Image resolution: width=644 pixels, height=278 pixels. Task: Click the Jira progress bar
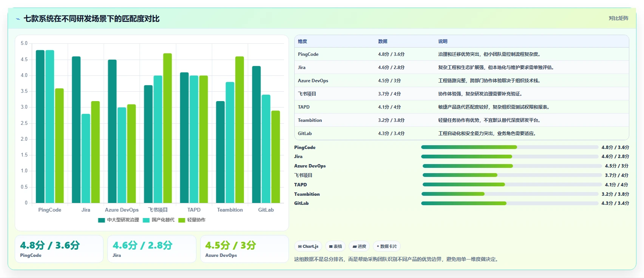point(510,157)
